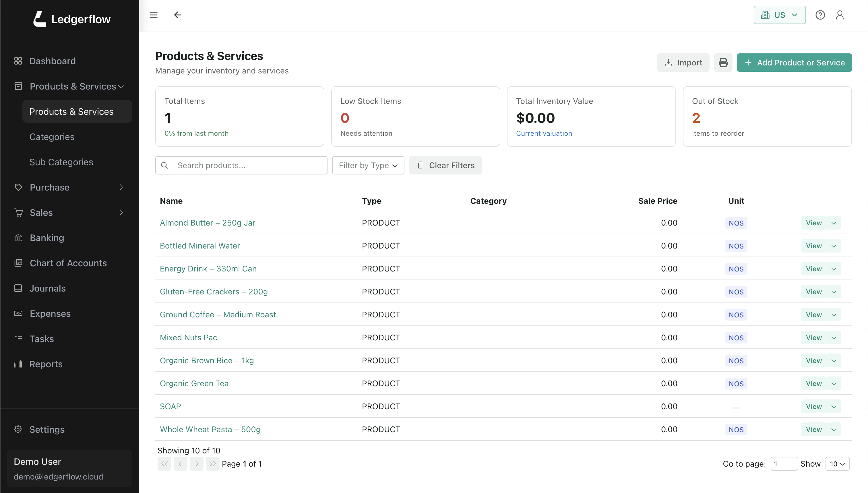
Task: Open the US company selector dropdown
Action: [x=779, y=15]
